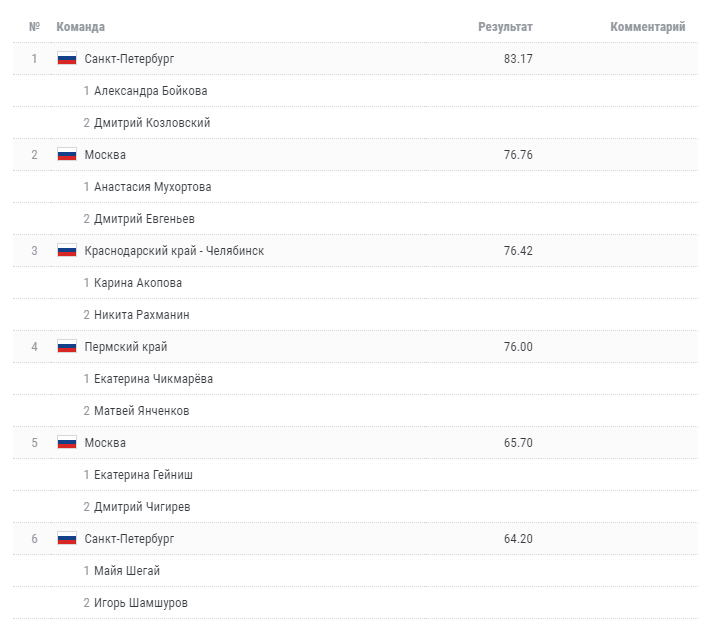709x630 pixels.
Task: Select the Комментарий column header
Action: (x=648, y=27)
